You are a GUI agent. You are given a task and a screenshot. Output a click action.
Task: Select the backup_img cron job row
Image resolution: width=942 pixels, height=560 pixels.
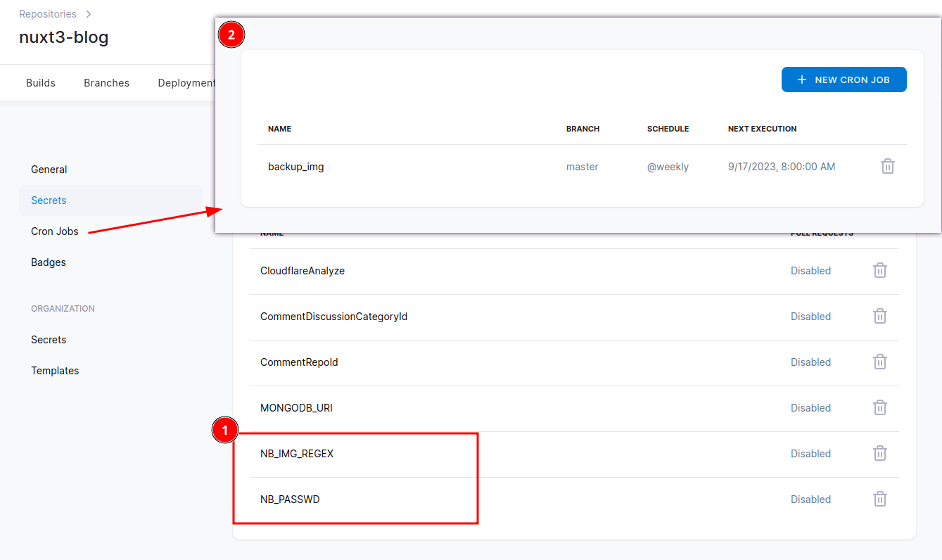(x=296, y=167)
